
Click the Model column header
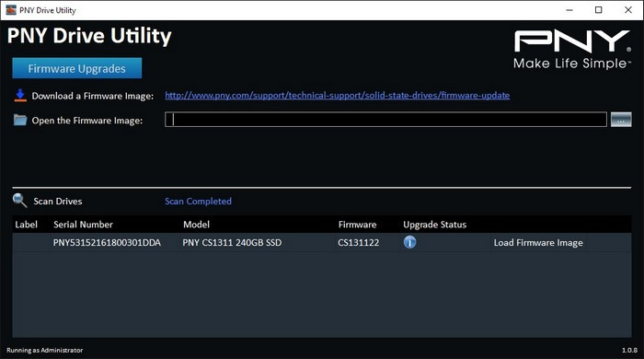196,225
